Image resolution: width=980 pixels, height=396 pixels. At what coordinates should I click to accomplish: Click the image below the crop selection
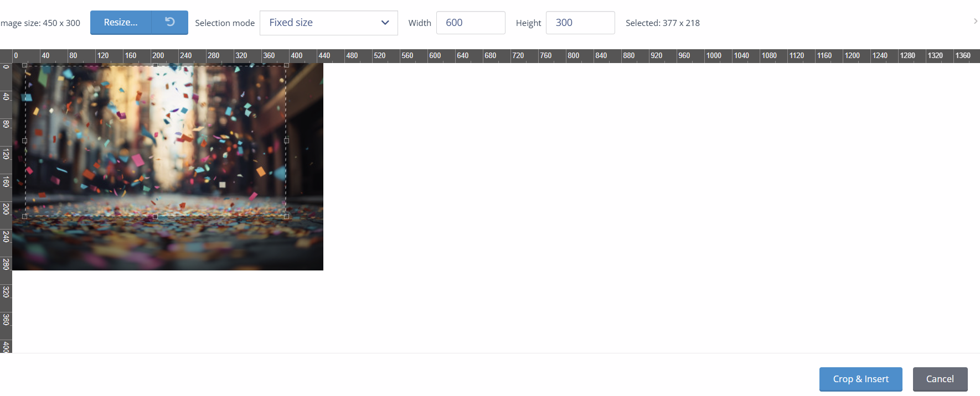166,243
